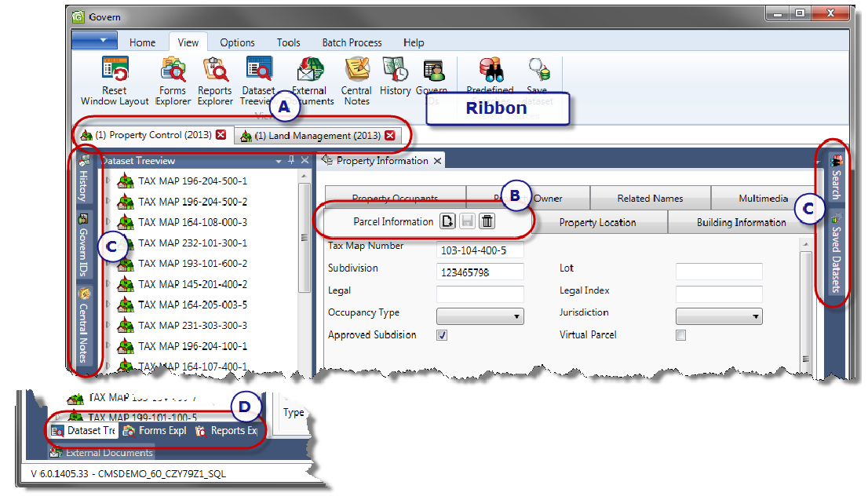Click the Subdivision input field

480,272
